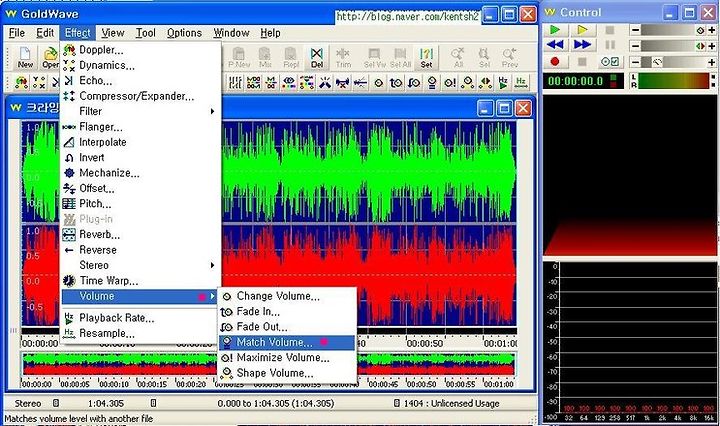
Task: Fast forward using blue double-right arrows
Action: tap(582, 45)
